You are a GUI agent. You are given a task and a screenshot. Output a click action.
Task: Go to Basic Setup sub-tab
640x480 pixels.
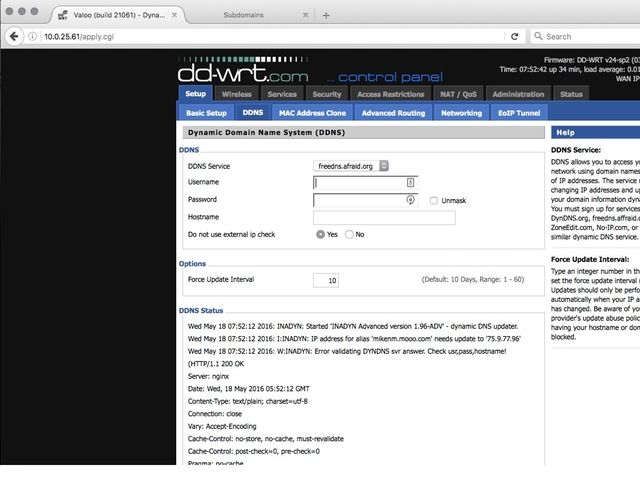[x=207, y=113]
